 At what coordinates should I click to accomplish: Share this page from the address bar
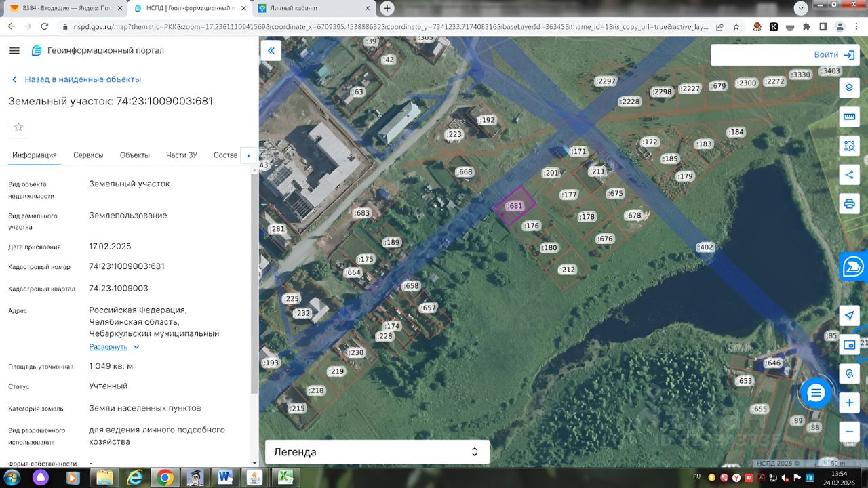719,27
